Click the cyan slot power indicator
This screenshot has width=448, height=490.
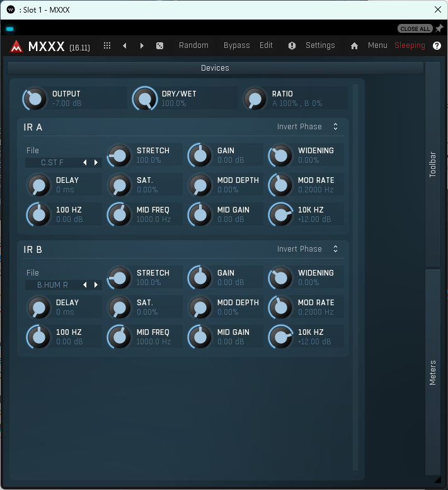coord(9,29)
